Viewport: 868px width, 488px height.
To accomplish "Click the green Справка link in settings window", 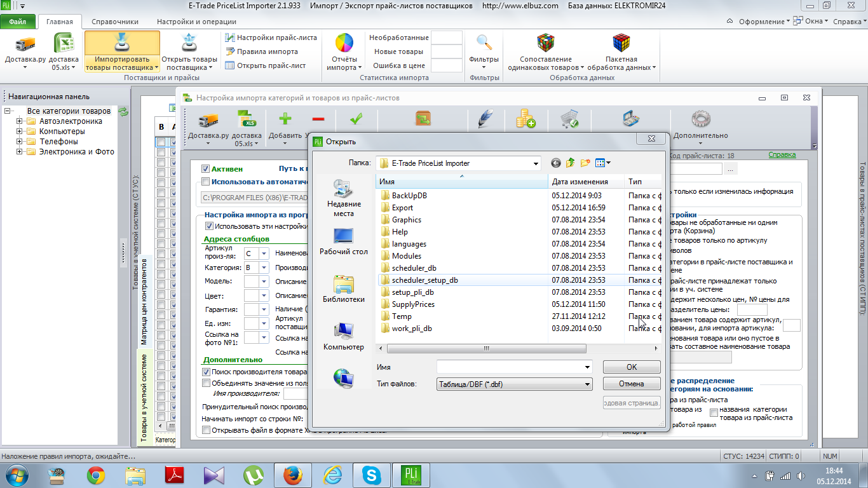I will coord(782,155).
